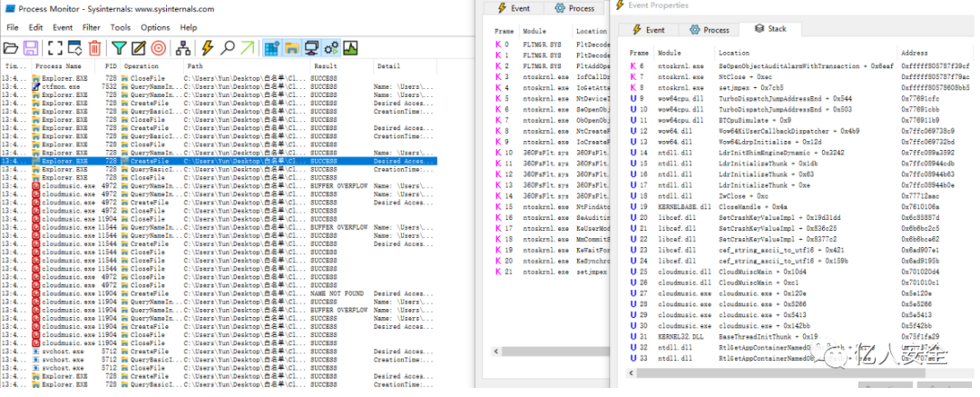The width and height of the screenshot is (980, 397).
Task: Select the ctfmon.exe 7532 event row
Action: [x=219, y=86]
